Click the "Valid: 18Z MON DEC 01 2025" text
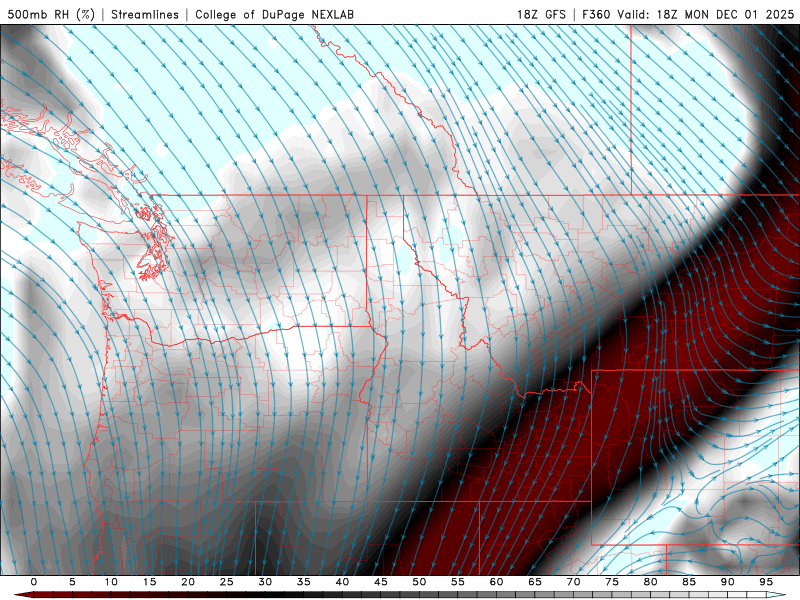Viewport: 800px width, 600px height. coord(706,14)
